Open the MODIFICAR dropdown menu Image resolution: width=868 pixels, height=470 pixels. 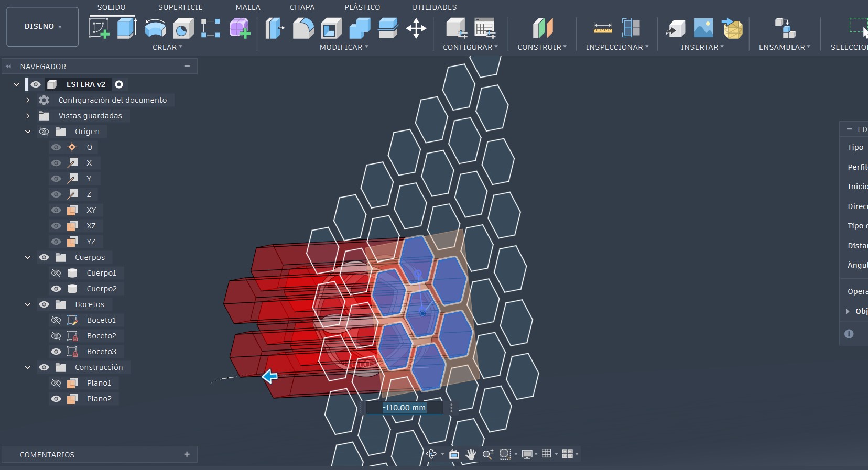(x=344, y=47)
